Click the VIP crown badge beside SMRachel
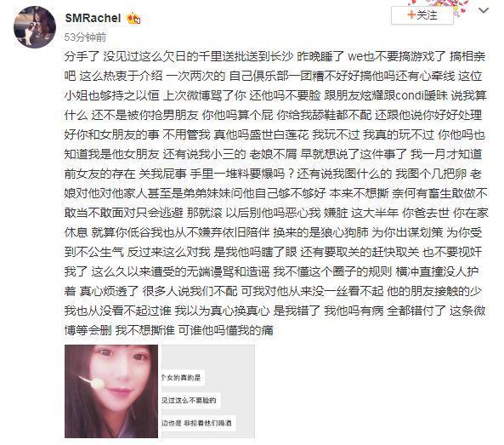 click(x=133, y=19)
